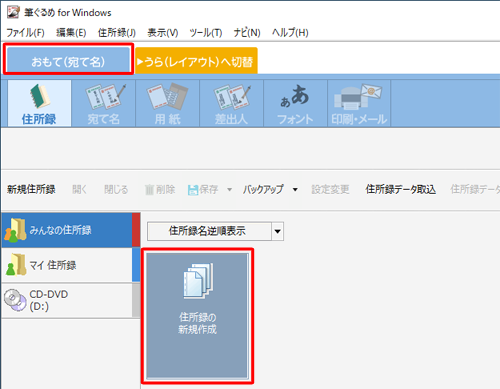Switch to the おもて(宛て名) tab
500x389 pixels.
[x=68, y=61]
